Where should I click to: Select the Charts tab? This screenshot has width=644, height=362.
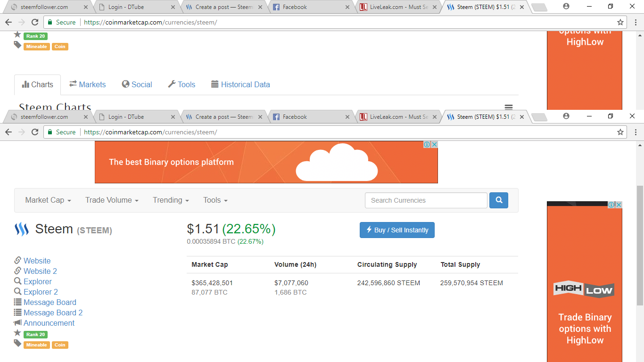(x=37, y=85)
